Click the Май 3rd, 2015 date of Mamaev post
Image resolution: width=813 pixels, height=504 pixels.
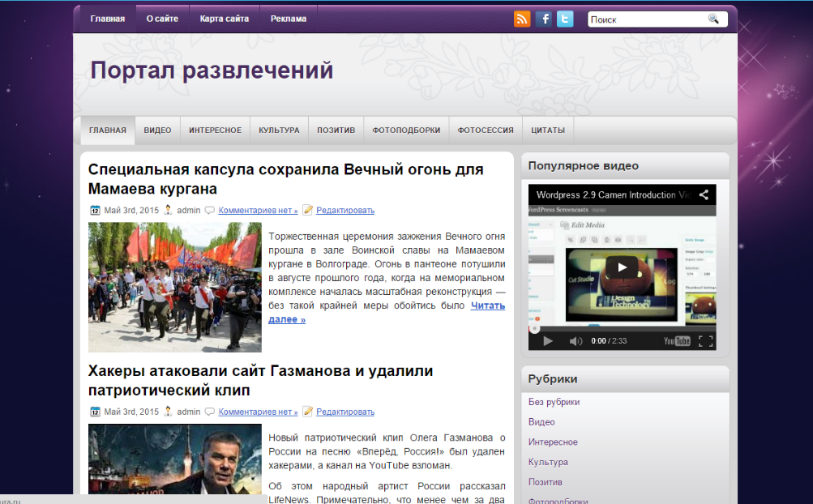pos(131,210)
